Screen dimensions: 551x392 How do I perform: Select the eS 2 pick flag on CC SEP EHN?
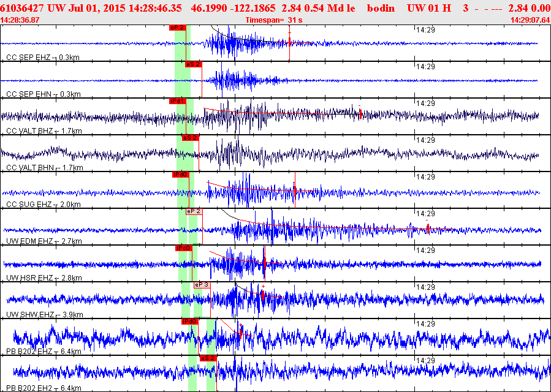pos(194,64)
